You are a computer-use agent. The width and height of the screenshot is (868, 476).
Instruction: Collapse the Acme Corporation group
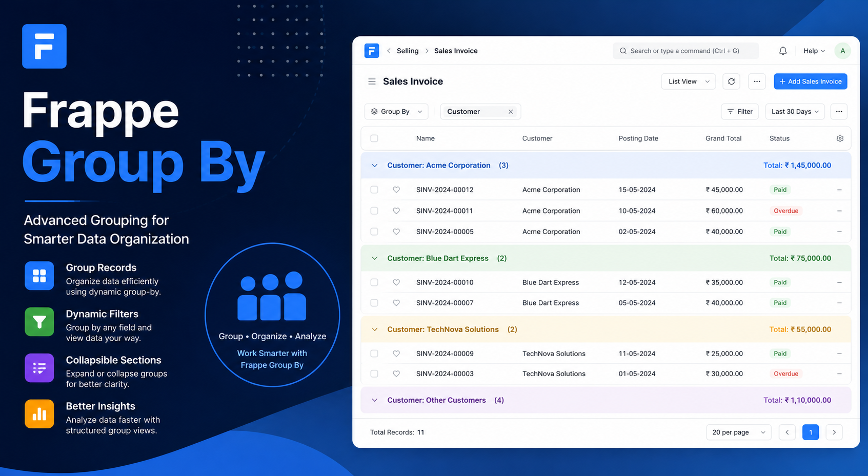(375, 165)
